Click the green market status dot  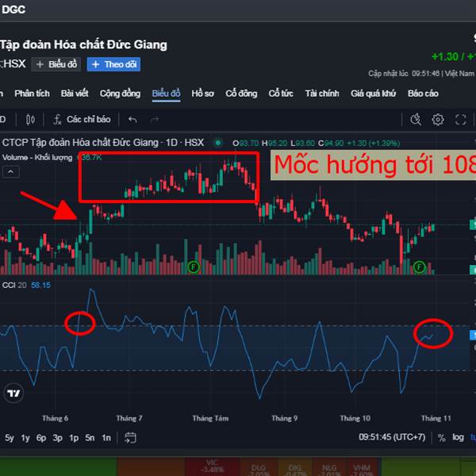coord(218,142)
